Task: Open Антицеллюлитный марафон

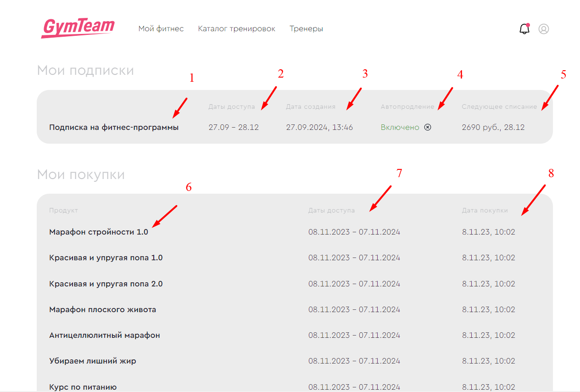Action: pos(105,335)
